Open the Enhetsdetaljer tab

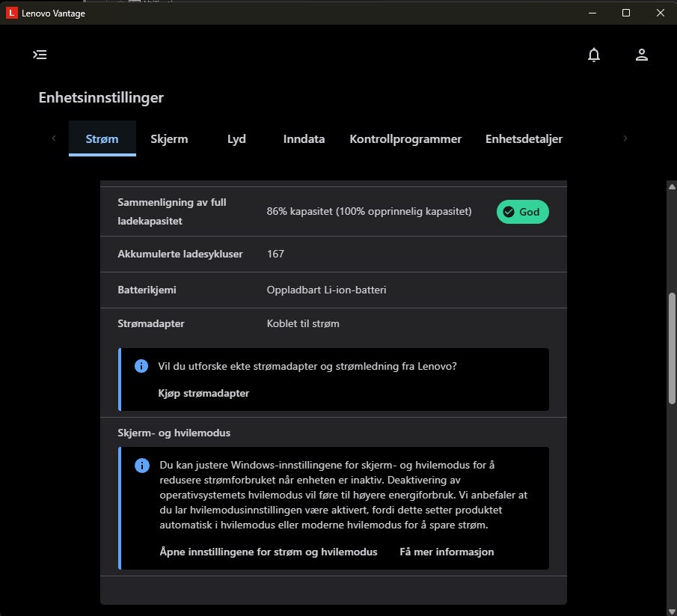click(x=524, y=138)
